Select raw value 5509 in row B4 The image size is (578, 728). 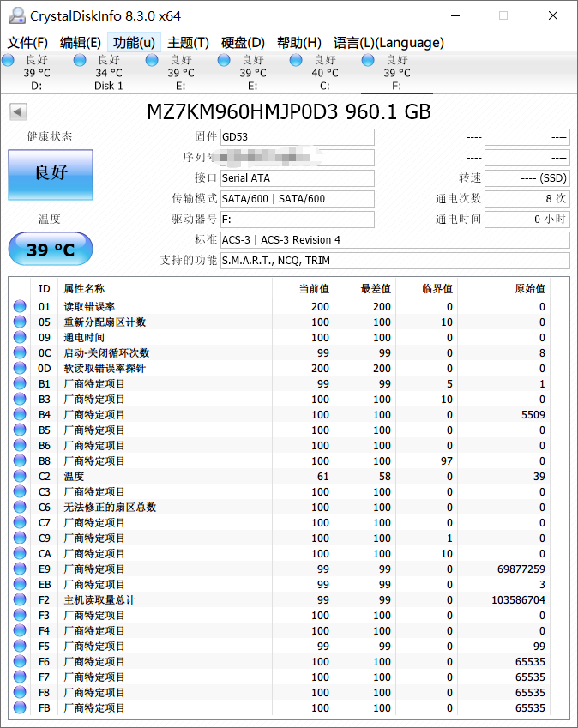click(x=533, y=415)
